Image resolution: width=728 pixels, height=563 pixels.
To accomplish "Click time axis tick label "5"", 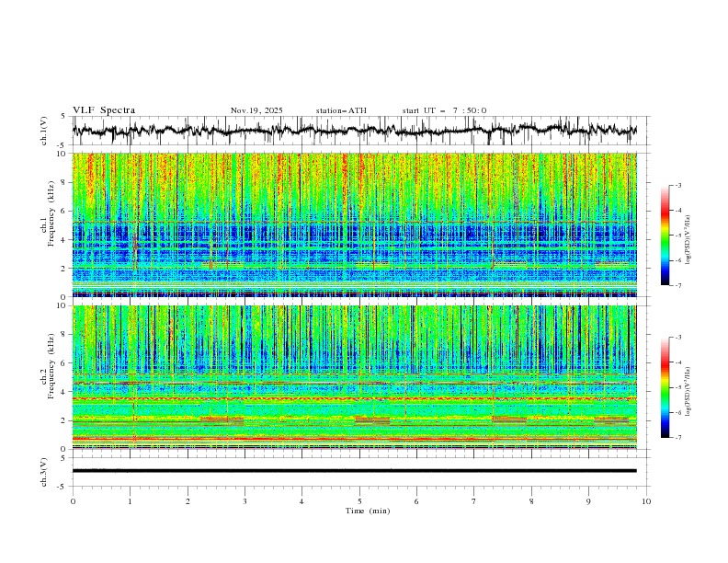I will [x=359, y=501].
